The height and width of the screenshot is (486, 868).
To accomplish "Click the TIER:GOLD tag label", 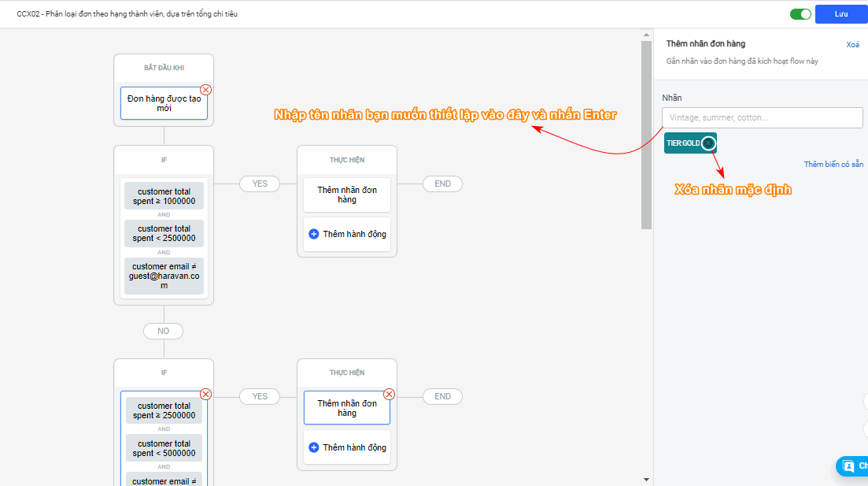I will (683, 143).
